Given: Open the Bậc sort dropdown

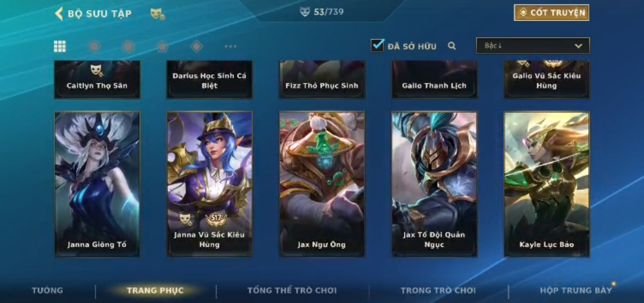Looking at the screenshot, I should pyautogui.click(x=533, y=46).
